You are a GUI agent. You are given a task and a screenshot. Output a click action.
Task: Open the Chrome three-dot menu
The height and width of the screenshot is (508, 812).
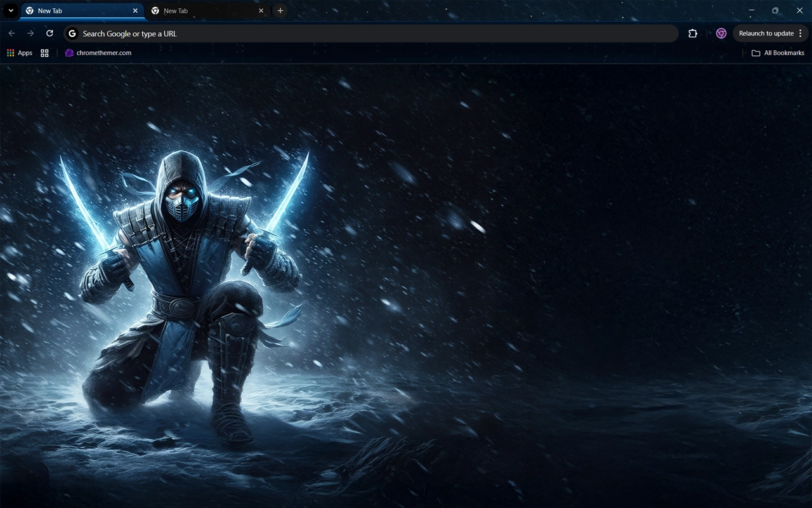click(801, 34)
